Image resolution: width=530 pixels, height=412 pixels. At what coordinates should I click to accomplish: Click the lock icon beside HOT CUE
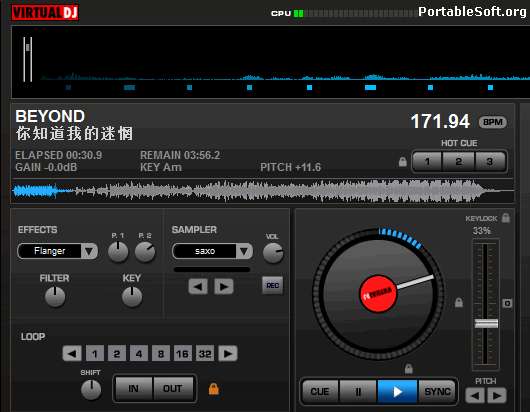pos(402,162)
